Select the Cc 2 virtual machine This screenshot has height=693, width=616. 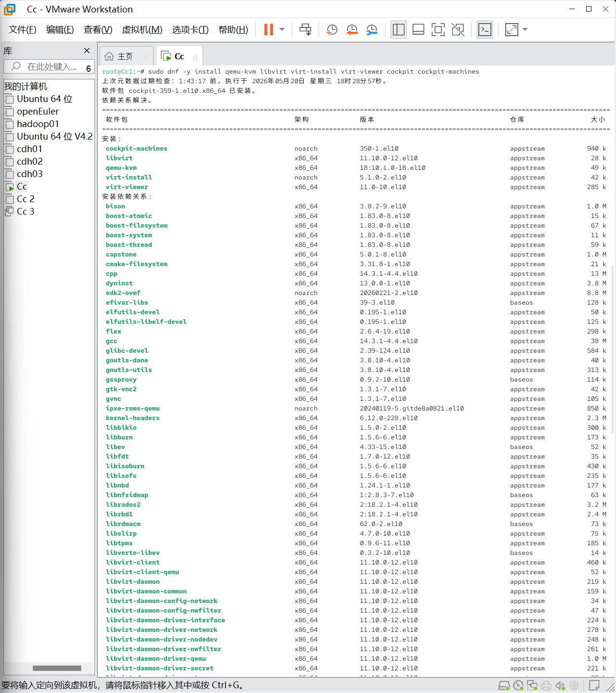pyautogui.click(x=26, y=199)
